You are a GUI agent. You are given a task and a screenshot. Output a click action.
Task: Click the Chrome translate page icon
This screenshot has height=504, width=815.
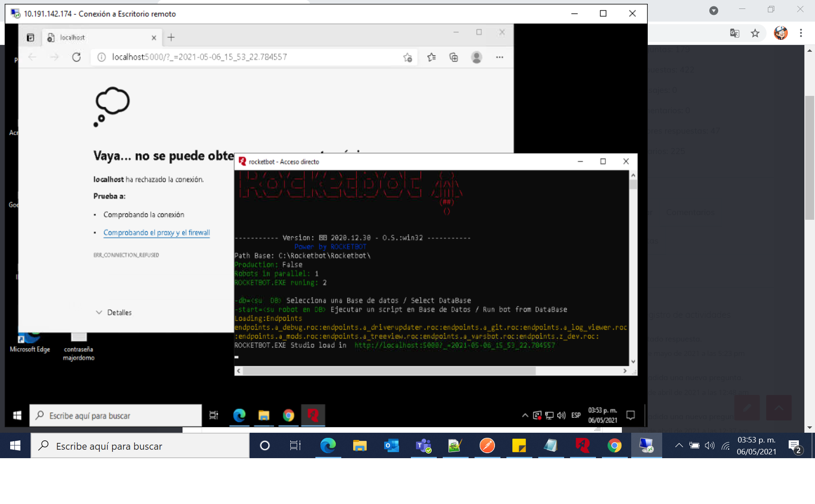click(734, 33)
